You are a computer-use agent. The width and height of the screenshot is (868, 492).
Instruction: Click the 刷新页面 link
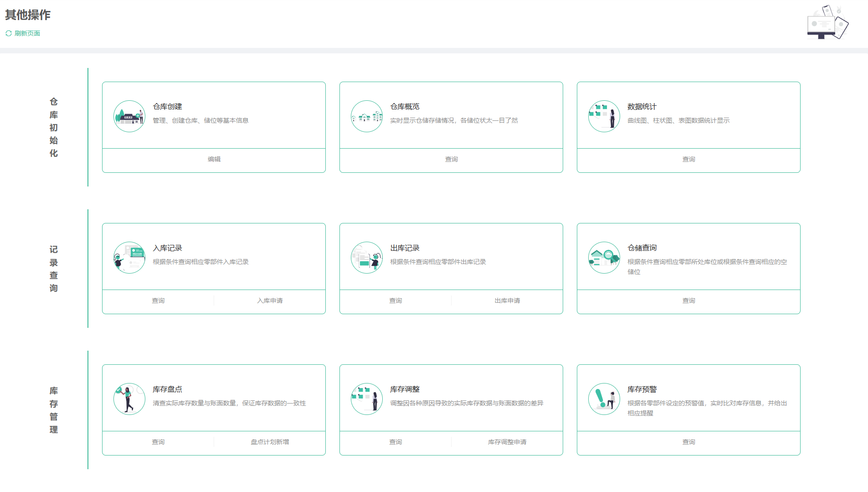point(27,33)
